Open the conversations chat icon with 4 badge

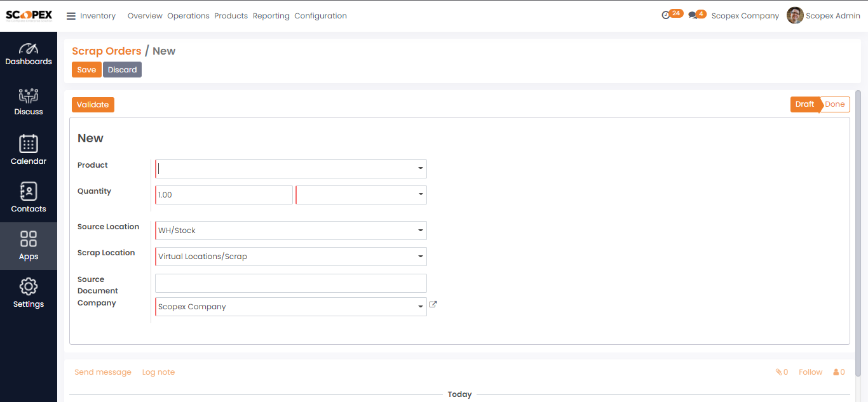click(693, 15)
